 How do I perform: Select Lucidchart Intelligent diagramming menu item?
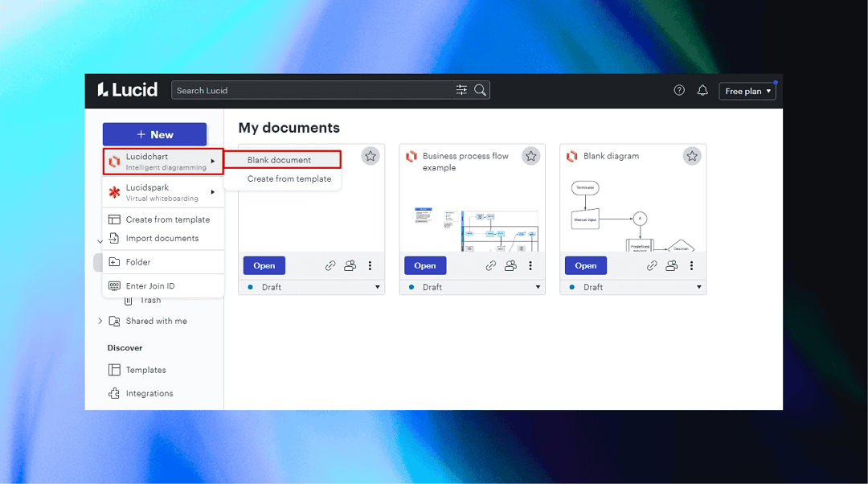[x=163, y=162]
